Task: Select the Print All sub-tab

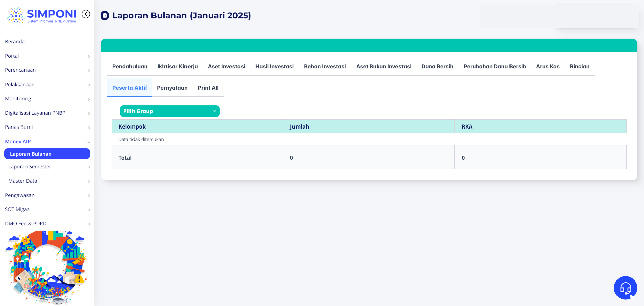Action: point(208,88)
